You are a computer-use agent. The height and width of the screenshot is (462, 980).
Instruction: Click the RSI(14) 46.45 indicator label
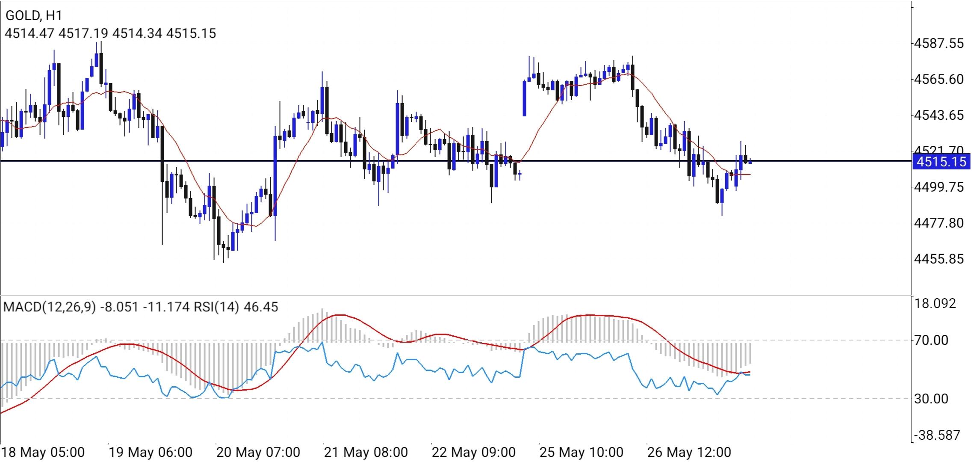click(236, 307)
